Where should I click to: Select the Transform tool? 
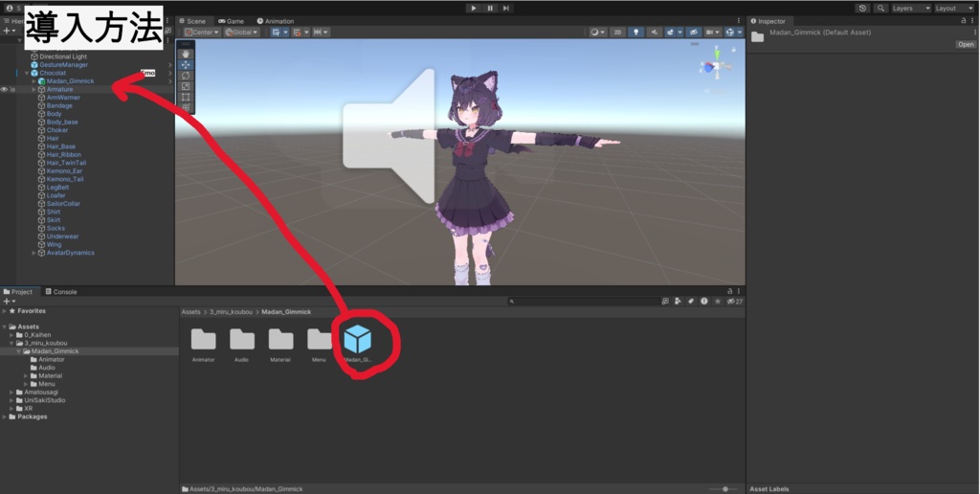(x=186, y=107)
